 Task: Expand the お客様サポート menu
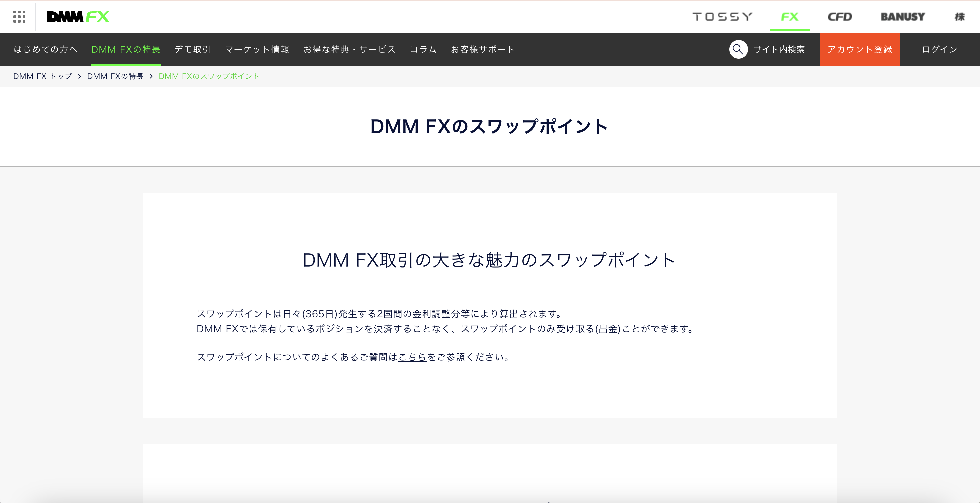482,49
